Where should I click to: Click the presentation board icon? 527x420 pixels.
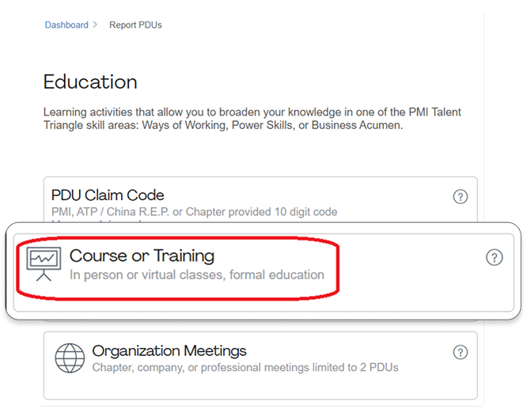point(44,263)
